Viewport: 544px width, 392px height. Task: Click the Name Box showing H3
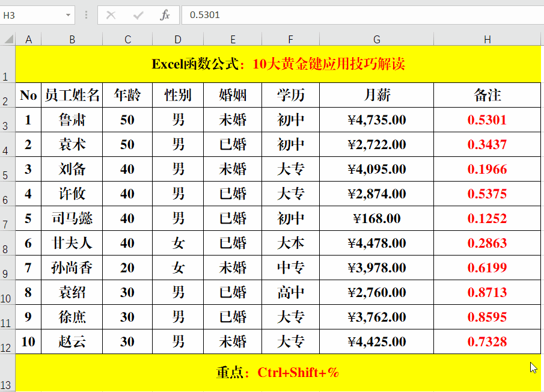coord(37,15)
